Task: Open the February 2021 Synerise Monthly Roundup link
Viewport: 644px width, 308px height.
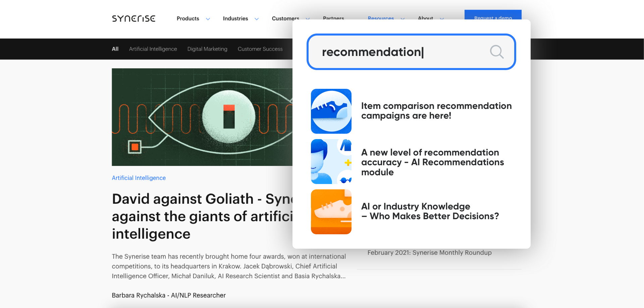Action: (429, 252)
